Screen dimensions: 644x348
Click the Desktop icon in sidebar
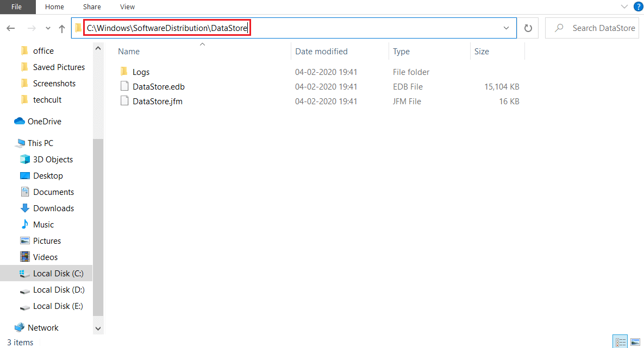coord(25,176)
